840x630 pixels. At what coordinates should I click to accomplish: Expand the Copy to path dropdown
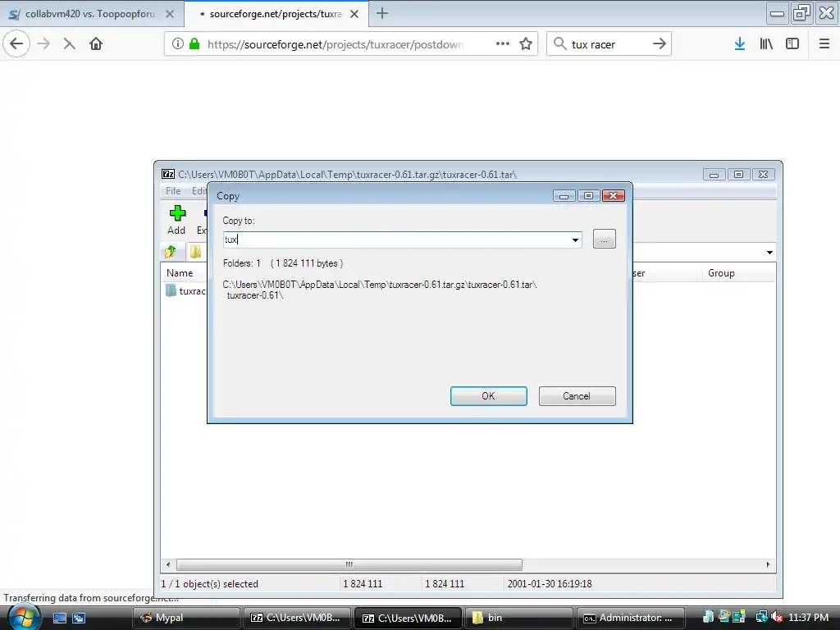575,240
